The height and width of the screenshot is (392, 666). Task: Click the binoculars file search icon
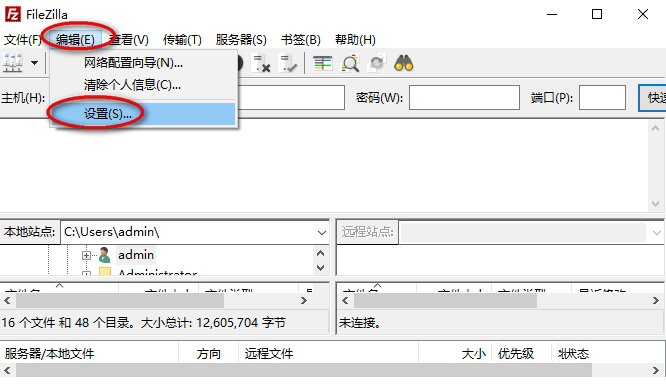(x=404, y=63)
